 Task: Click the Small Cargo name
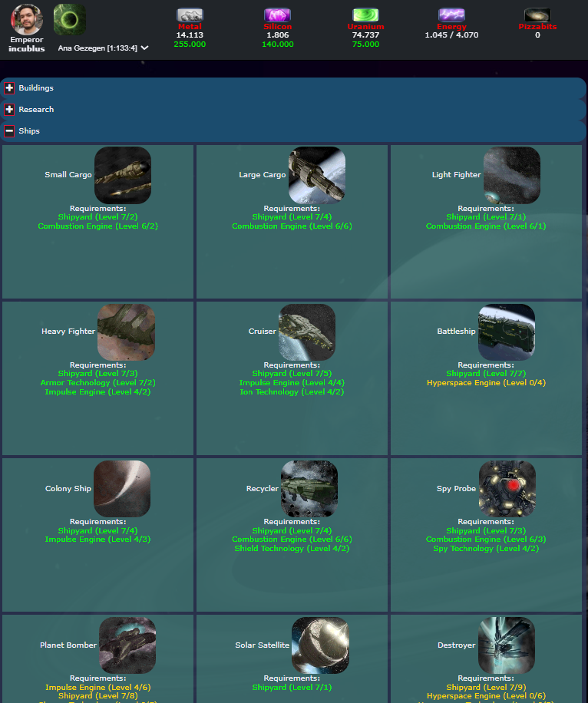68,175
